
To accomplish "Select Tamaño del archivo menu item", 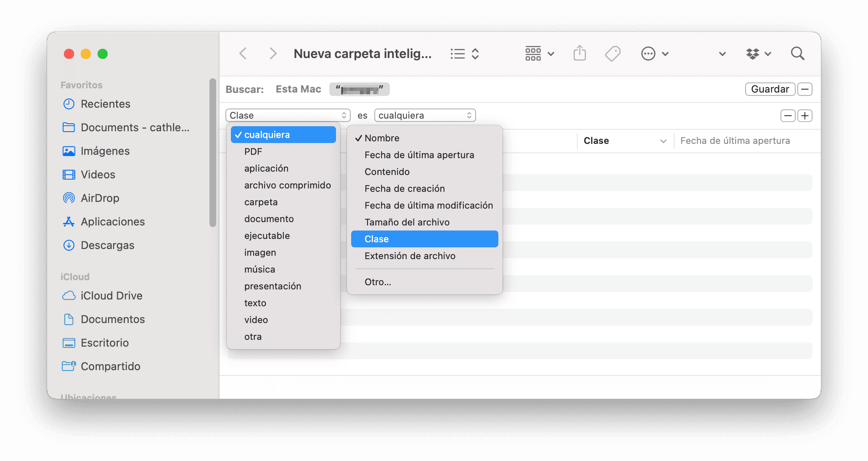I will [425, 222].
